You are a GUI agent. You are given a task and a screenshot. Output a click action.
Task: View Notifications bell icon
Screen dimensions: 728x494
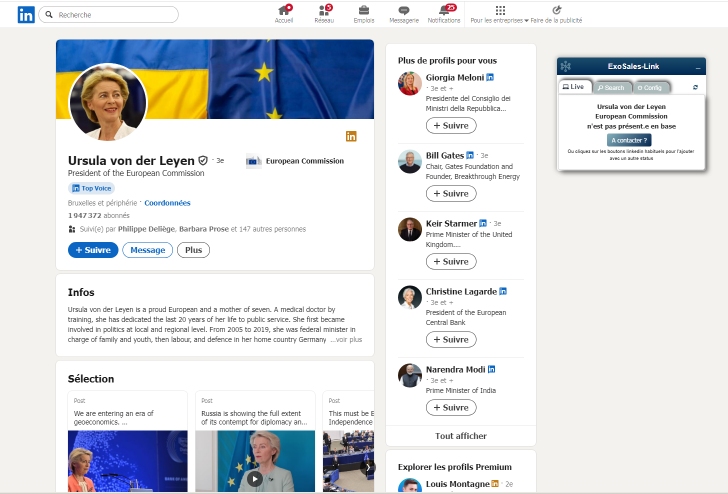[443, 11]
